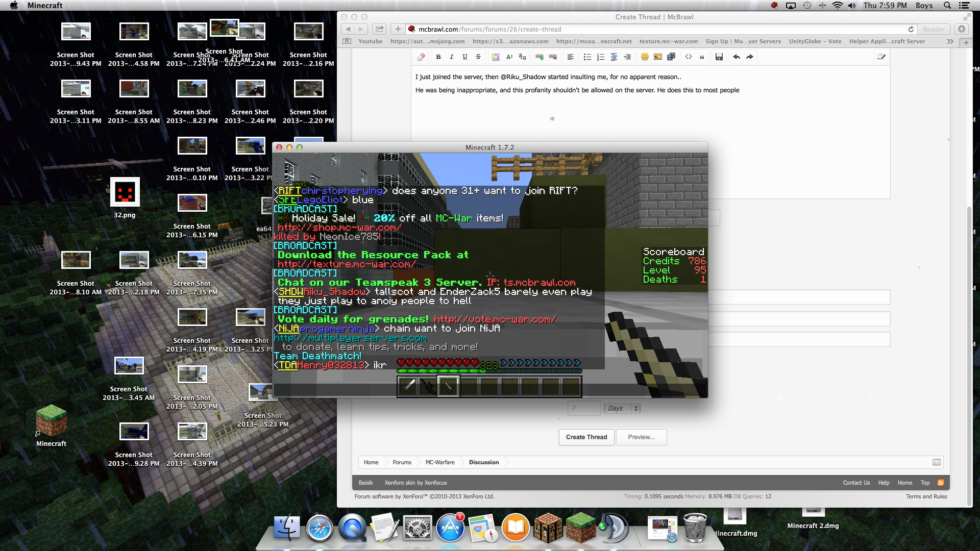
Task: Toggle bold formatting in editor toolbar
Action: point(438,57)
